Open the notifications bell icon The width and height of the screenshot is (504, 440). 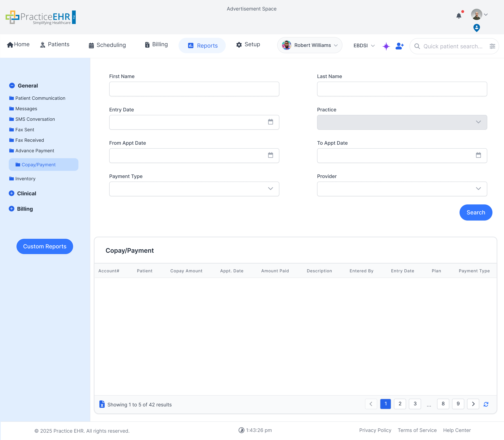point(458,16)
